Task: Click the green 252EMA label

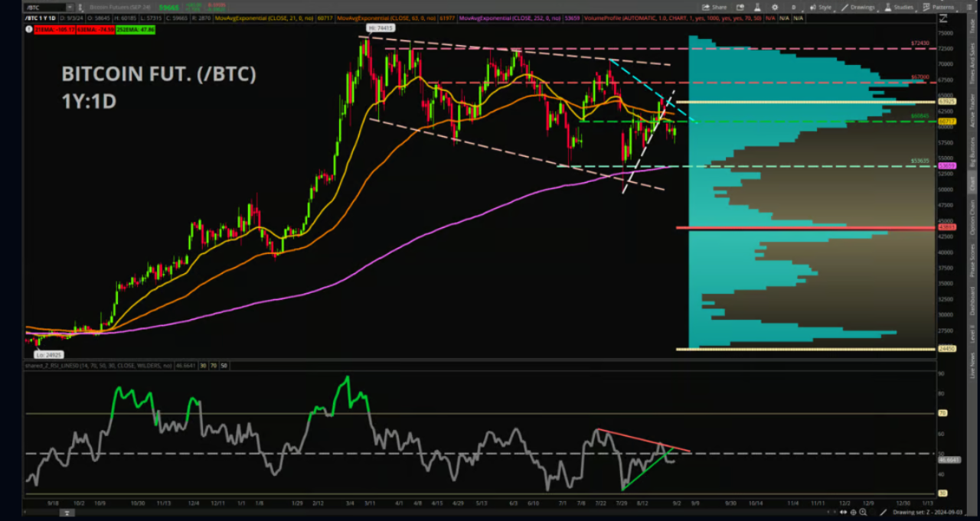Action: click(x=136, y=28)
